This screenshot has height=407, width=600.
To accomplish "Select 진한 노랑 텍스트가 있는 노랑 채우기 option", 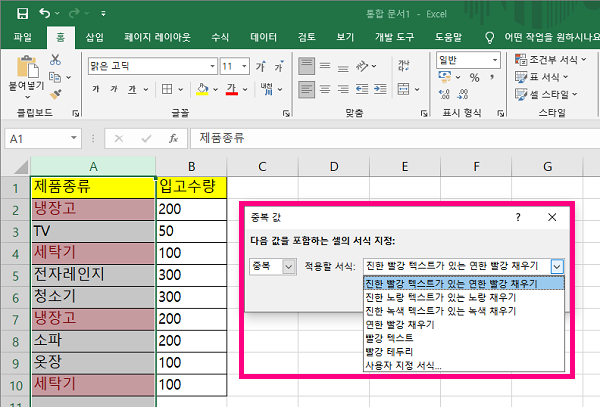I will 464,297.
